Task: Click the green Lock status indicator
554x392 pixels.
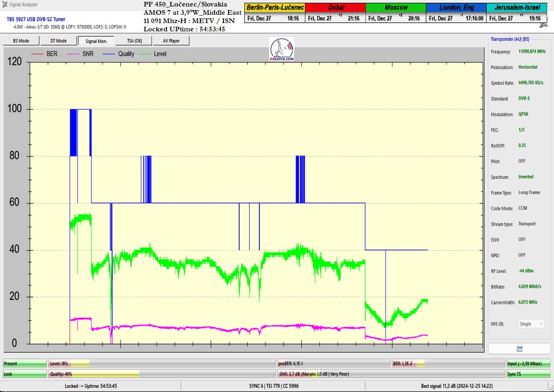Action: click(x=24, y=374)
